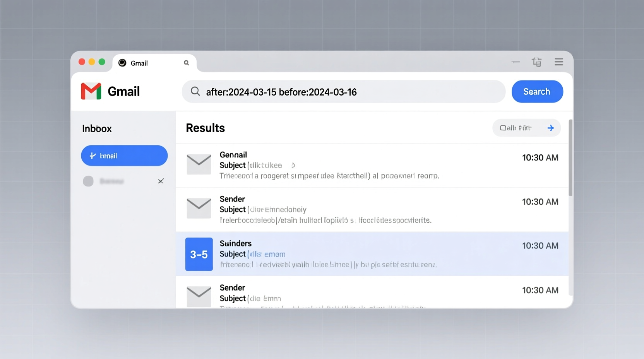Click the plus icon on hmail button

[92, 156]
